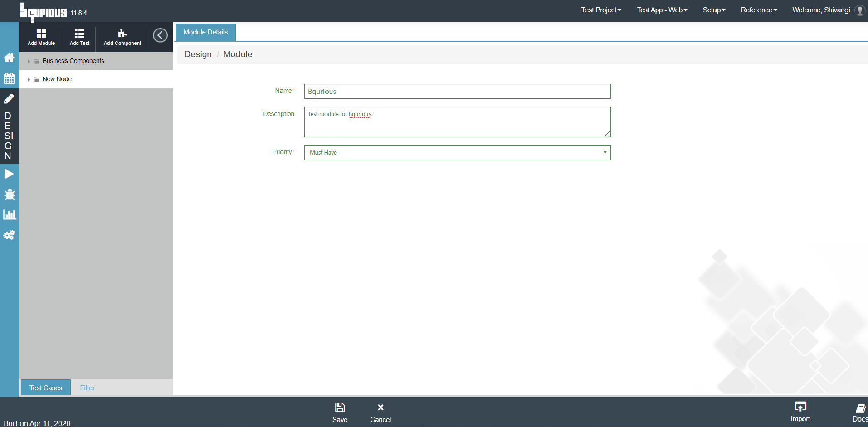Select the New Node tree item

[x=96, y=79]
